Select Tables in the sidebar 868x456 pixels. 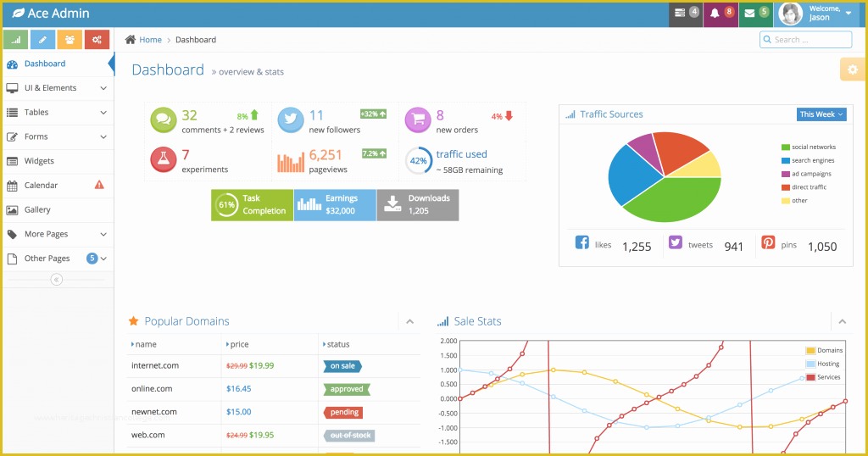click(58, 113)
